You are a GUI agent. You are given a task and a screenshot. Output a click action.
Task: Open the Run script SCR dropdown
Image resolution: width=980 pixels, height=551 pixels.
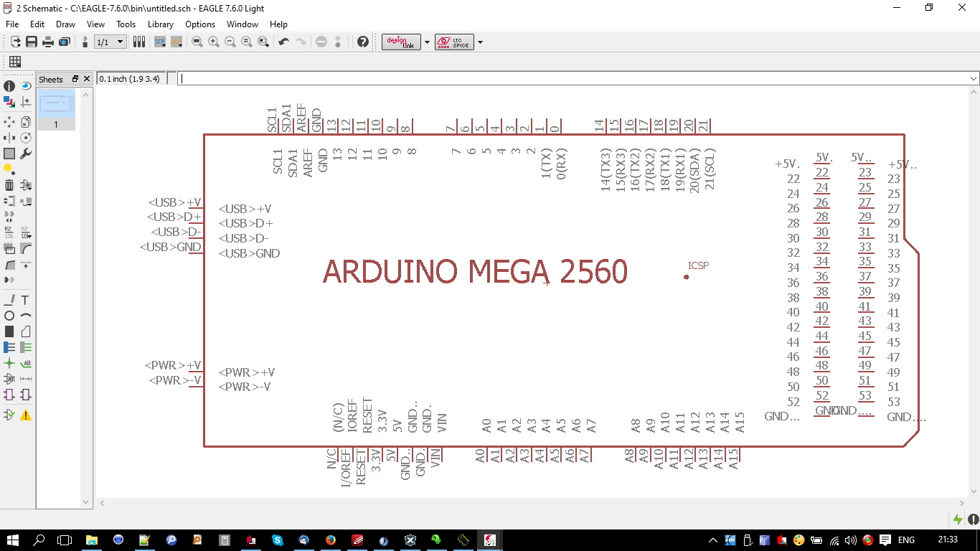click(160, 42)
